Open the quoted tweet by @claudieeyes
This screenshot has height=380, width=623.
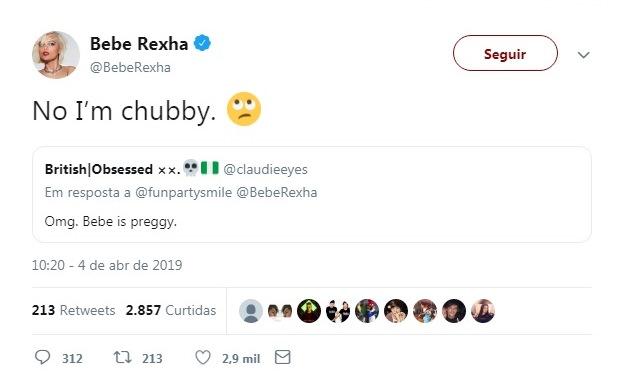tap(312, 194)
